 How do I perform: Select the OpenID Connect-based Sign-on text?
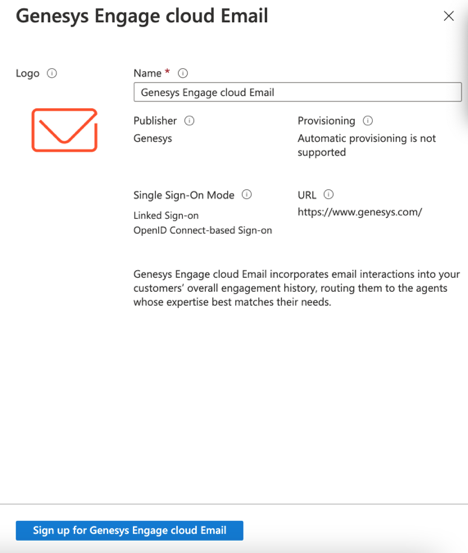tap(203, 230)
